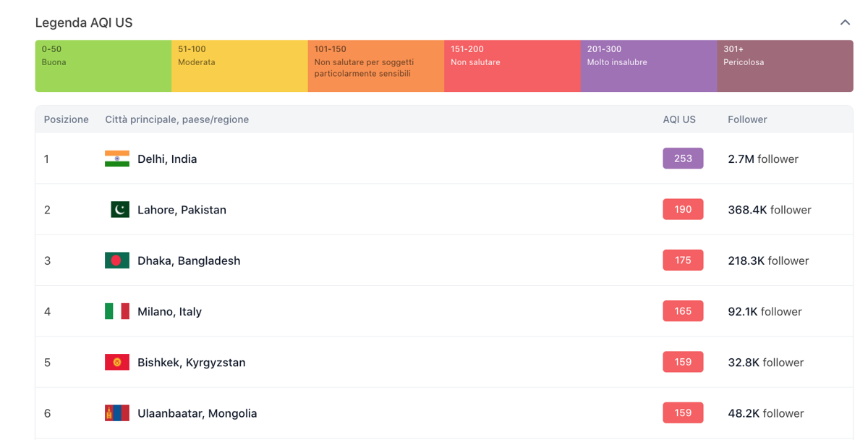Image resolution: width=868 pixels, height=440 pixels.
Task: Click the Mongolia flag icon
Action: (117, 413)
